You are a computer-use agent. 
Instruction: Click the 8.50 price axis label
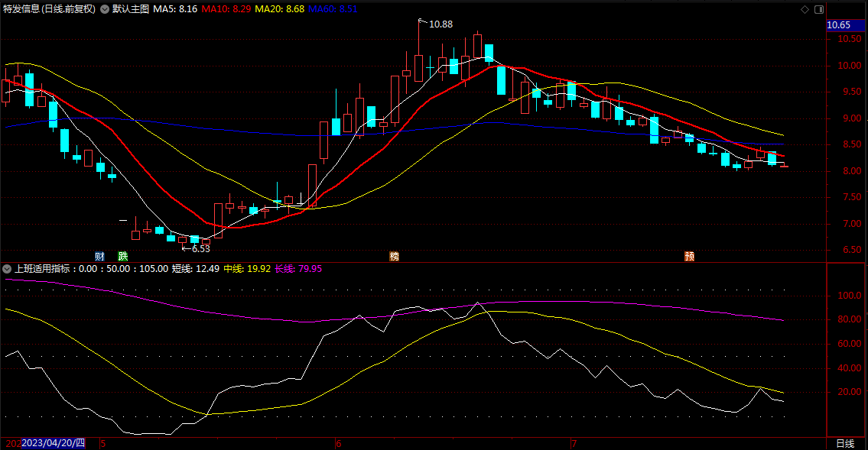click(x=852, y=145)
